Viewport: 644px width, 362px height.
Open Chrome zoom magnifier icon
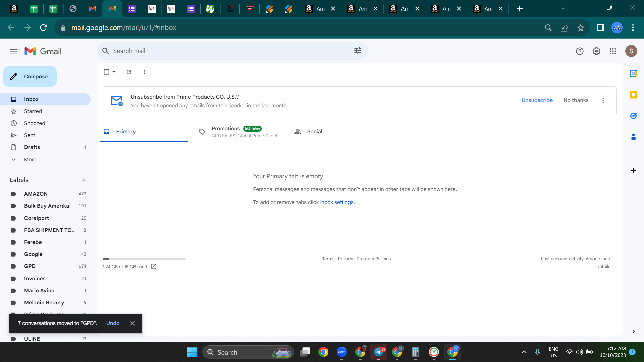click(548, 28)
